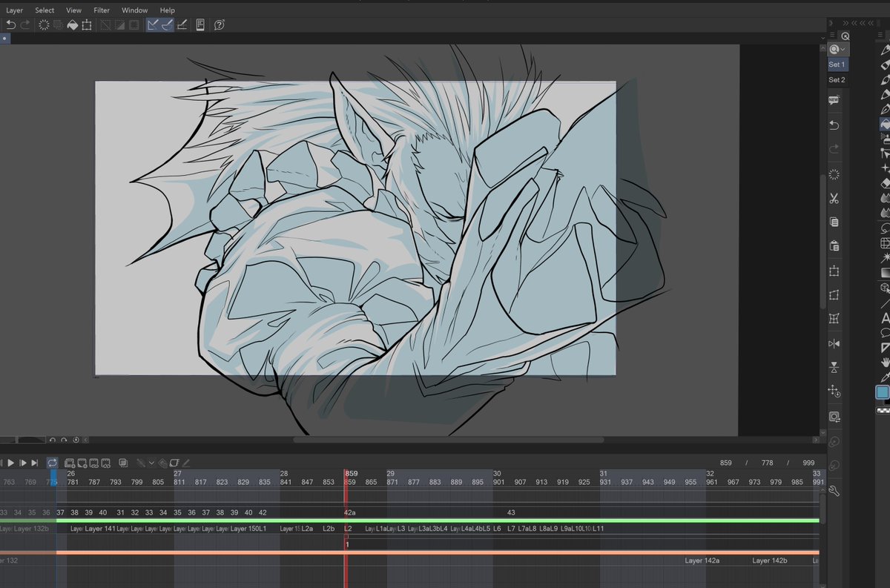
Task: Select the Fill bucket tool on the top toolbar
Action: click(x=73, y=24)
